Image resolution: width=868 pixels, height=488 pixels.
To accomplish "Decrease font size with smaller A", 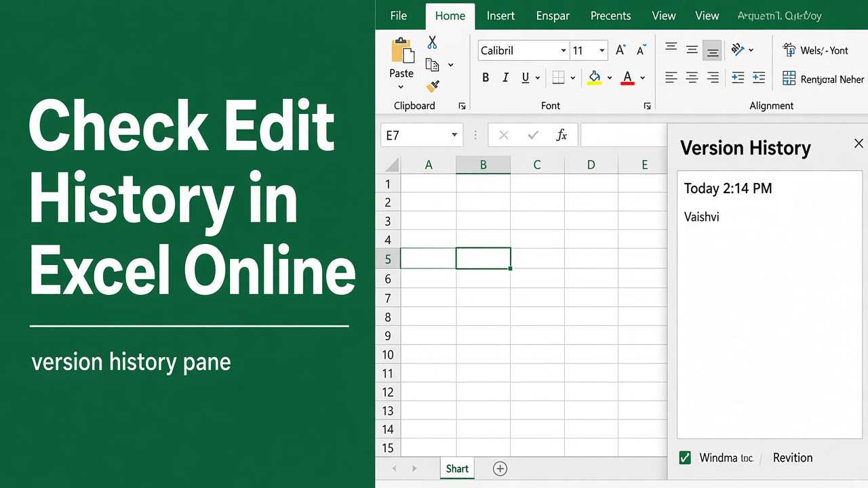I will pyautogui.click(x=641, y=50).
